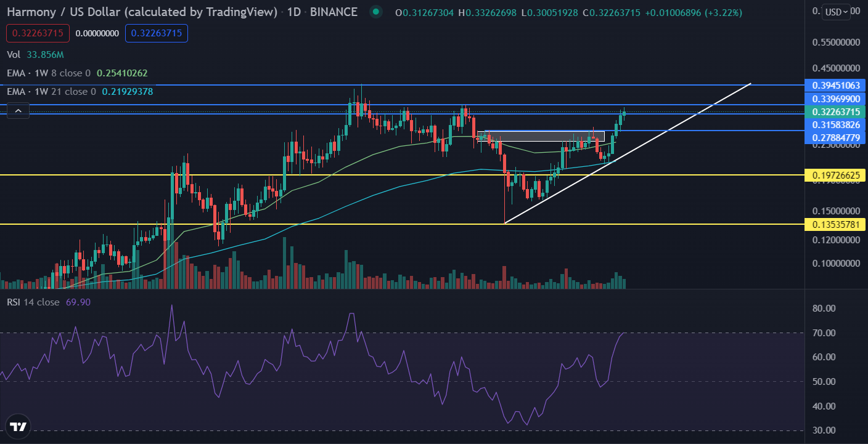868x444 pixels.
Task: Select the Vol 33.856M indicator legend
Action: click(36, 54)
